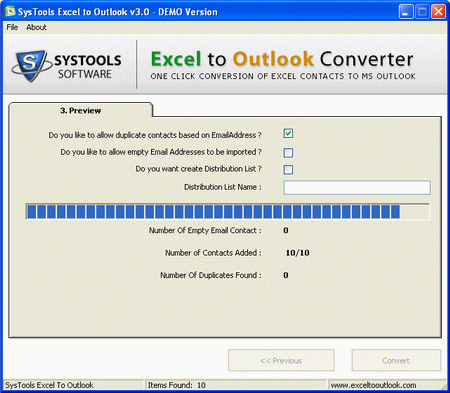Click the app icon in title bar
450x393 pixels.
(10, 11)
